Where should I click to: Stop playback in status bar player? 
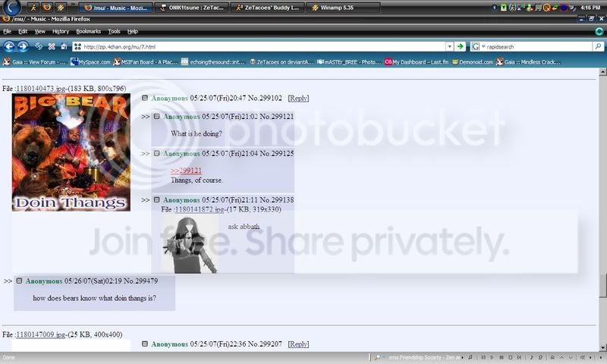point(510,357)
